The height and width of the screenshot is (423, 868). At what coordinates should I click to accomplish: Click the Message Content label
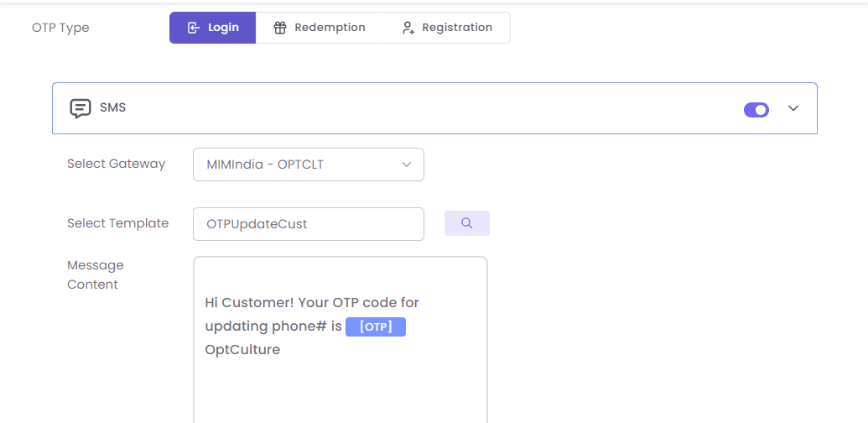point(95,274)
